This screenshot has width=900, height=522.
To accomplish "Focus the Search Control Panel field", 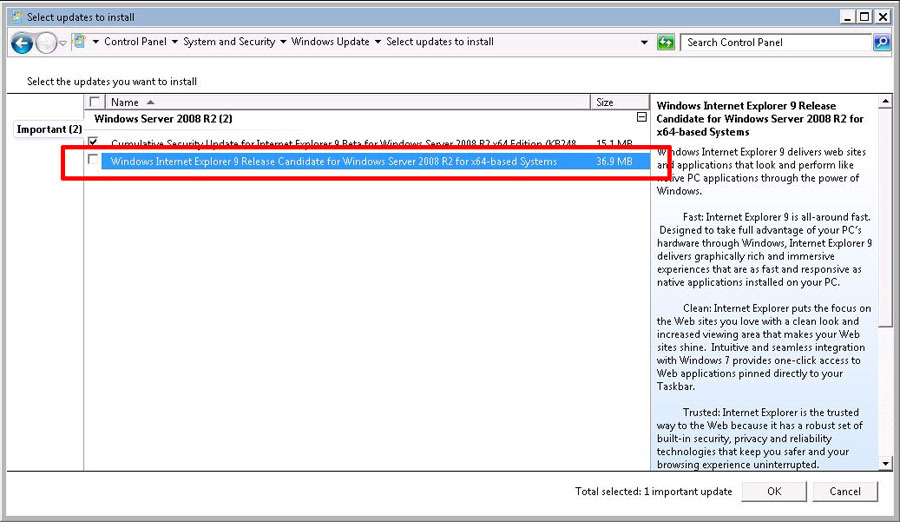I will (x=775, y=42).
